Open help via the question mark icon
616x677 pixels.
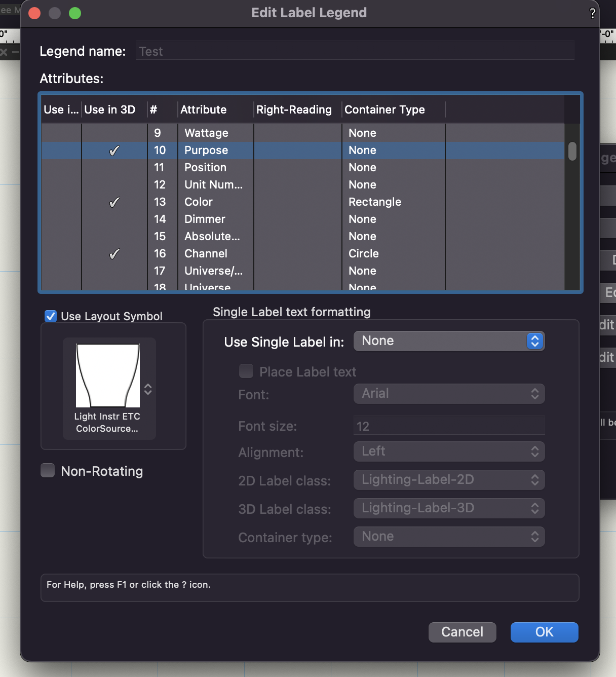[593, 14]
